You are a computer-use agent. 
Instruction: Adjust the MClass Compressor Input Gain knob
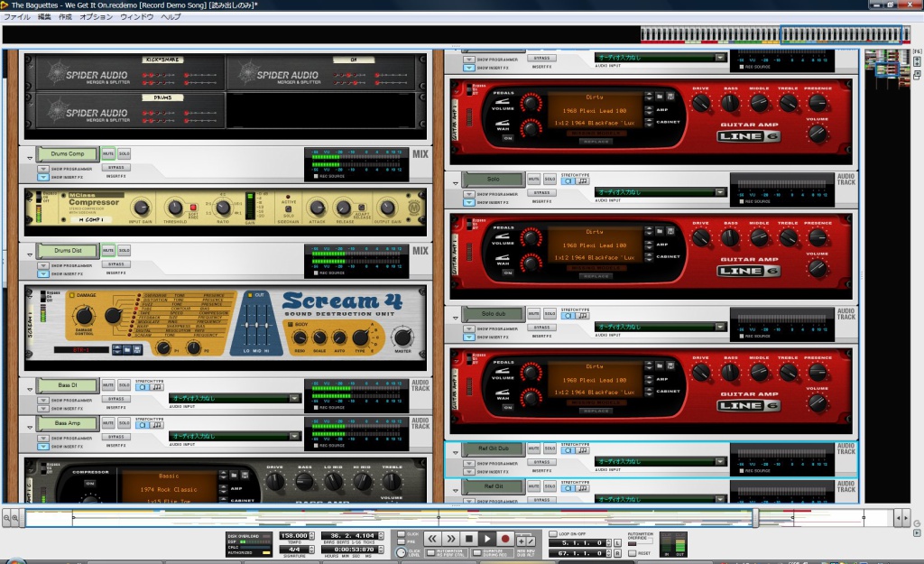coord(141,208)
